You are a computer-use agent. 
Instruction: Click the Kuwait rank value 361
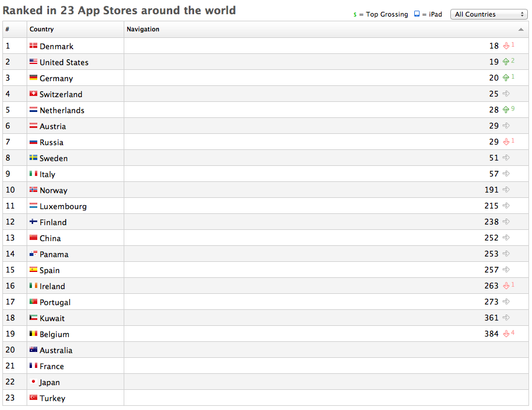491,318
